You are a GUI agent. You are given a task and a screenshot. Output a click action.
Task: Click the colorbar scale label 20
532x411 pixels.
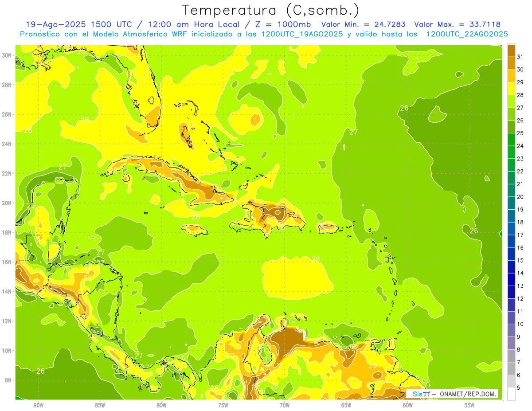[520, 197]
